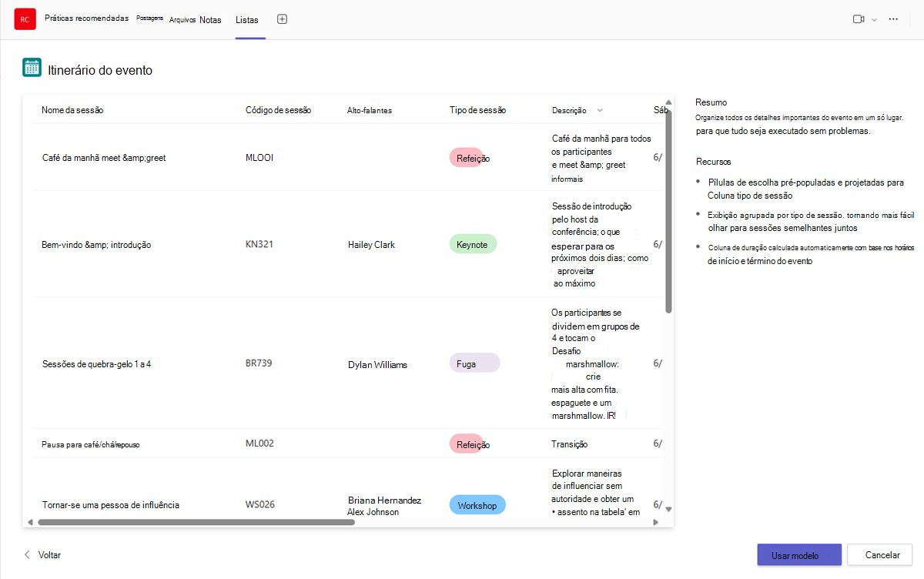Screen dimensions: 924x579
Task: Open the more options ellipsis menu
Action: point(893,19)
